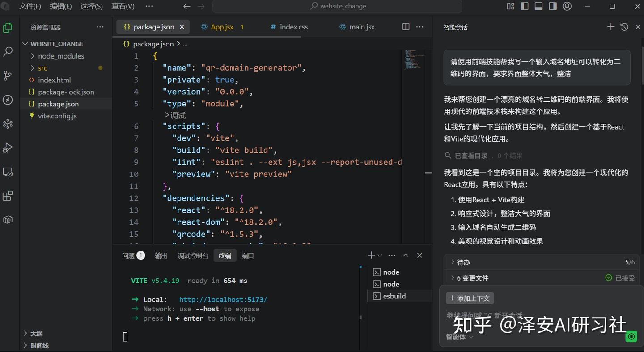The image size is (644, 352).
Task: Open the Search view in the activity bar
Action: pyautogui.click(x=8, y=52)
